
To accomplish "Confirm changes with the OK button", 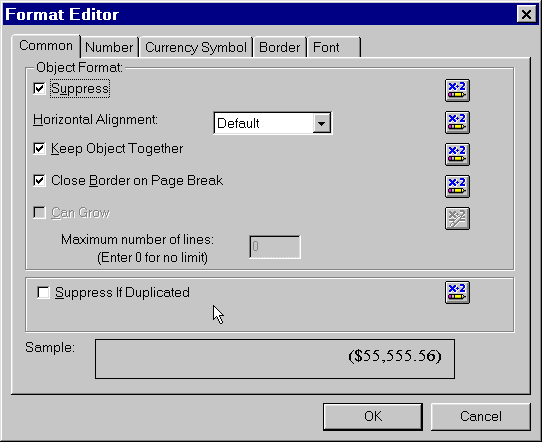I will pos(373,416).
